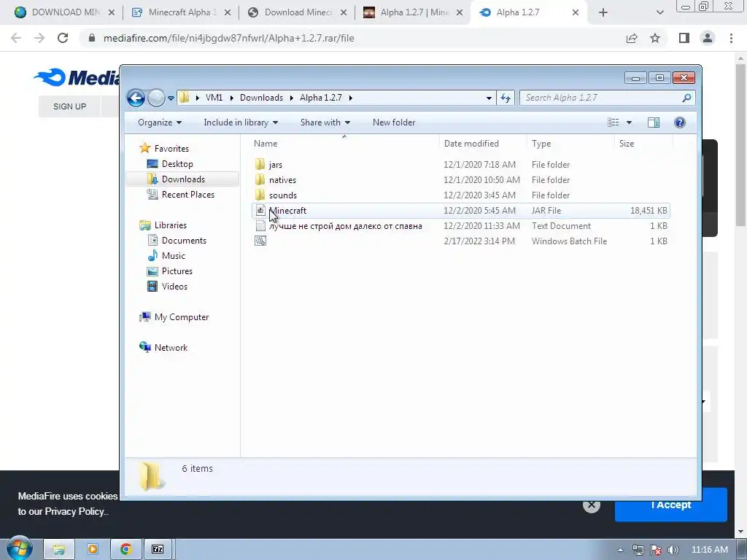Open Chrome tab search chevron
This screenshot has height=560, width=747.
[659, 12]
